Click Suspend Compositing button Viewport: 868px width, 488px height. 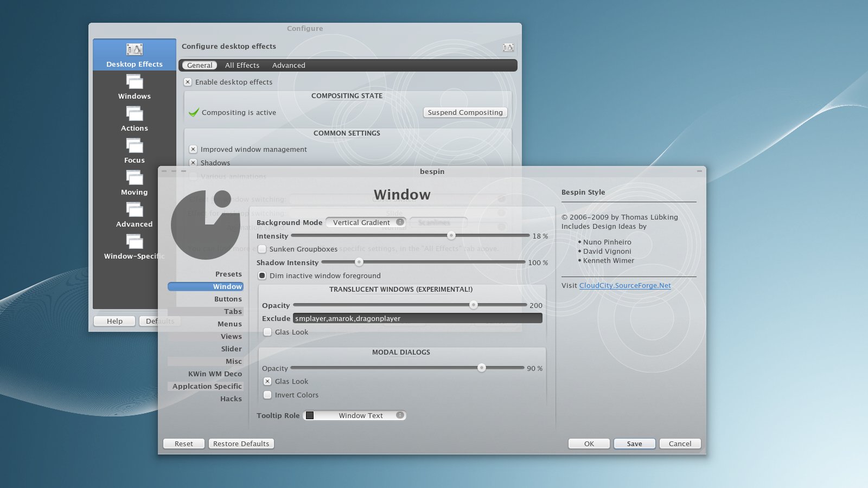(465, 112)
